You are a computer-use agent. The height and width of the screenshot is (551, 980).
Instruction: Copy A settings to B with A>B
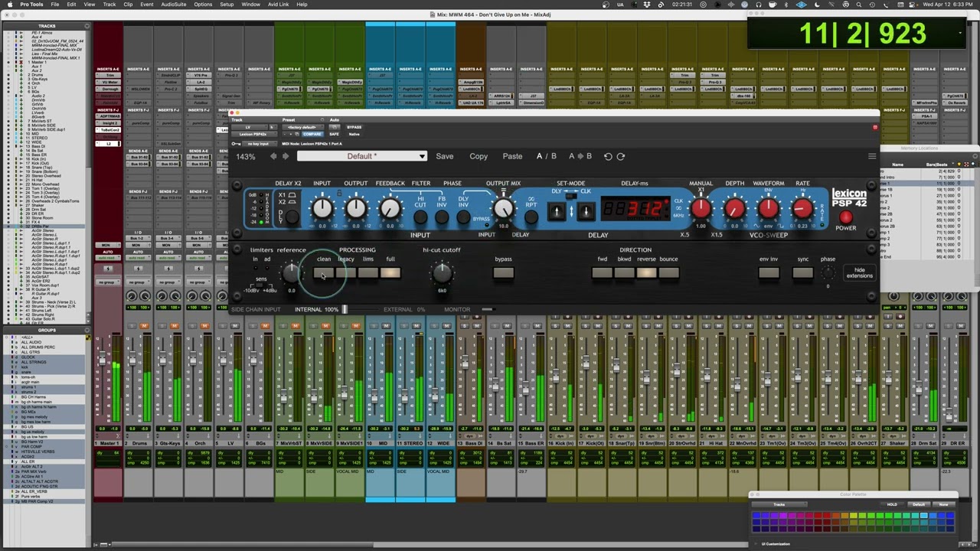580,156
